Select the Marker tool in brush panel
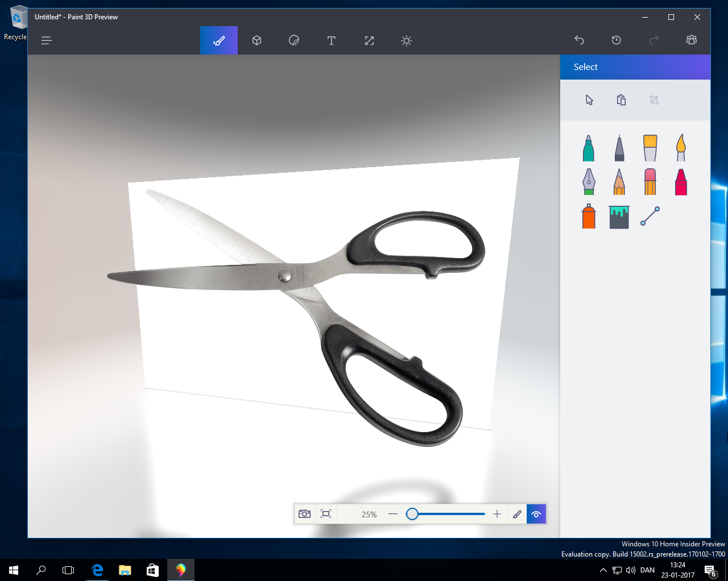This screenshot has width=728, height=581. click(x=589, y=148)
